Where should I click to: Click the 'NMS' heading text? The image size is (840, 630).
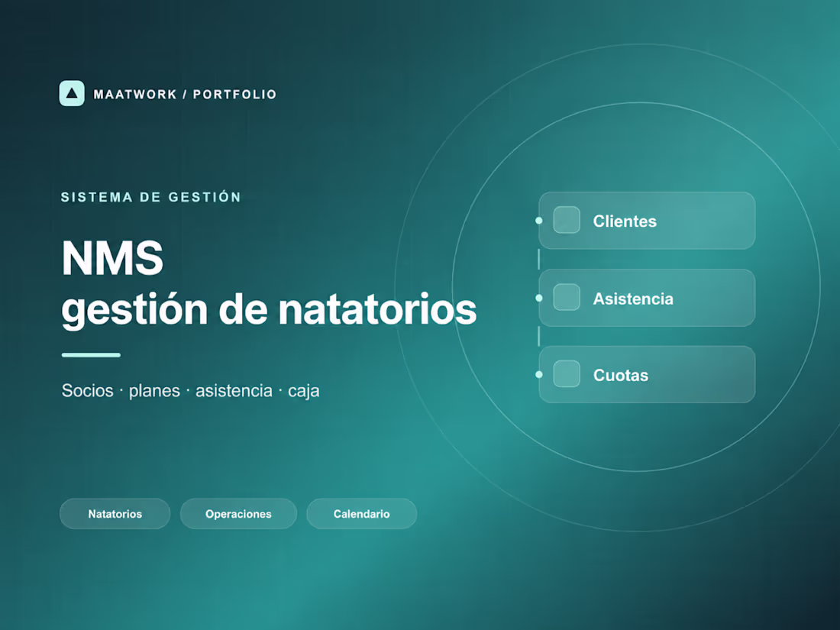pyautogui.click(x=112, y=258)
